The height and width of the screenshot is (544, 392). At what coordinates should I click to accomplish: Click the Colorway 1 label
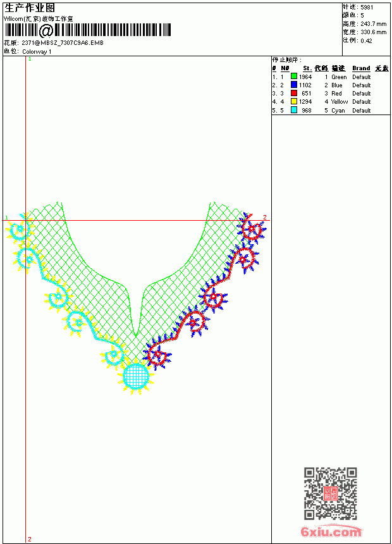(x=37, y=52)
